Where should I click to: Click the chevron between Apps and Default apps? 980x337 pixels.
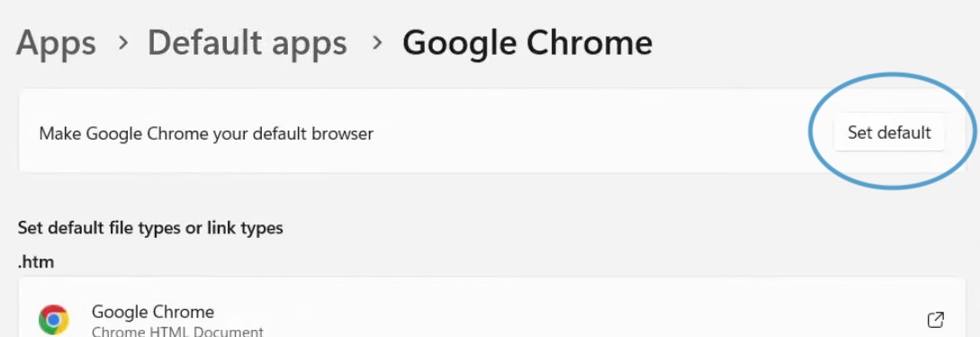[122, 42]
